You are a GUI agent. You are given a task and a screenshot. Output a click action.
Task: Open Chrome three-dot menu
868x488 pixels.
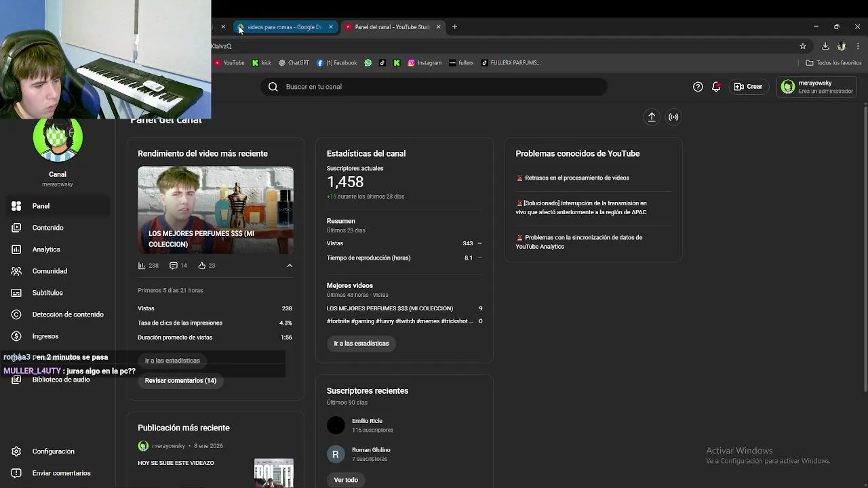point(858,46)
